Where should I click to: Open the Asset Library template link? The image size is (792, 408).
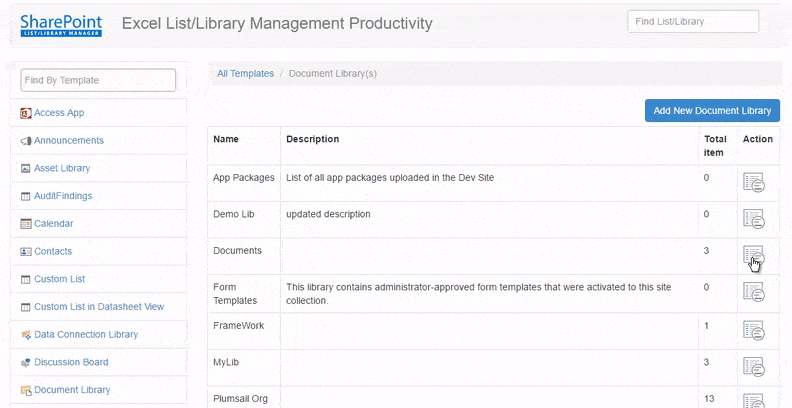pos(62,168)
